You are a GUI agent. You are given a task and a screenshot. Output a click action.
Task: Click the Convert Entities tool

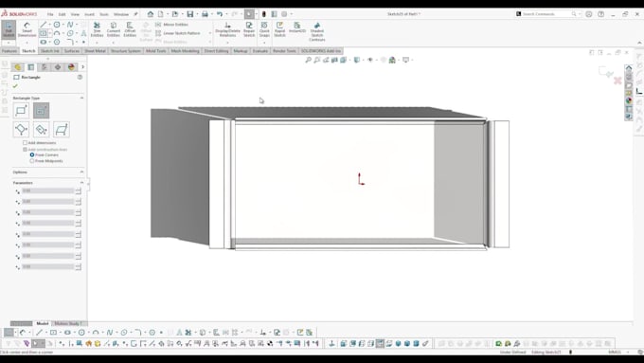[x=114, y=29]
